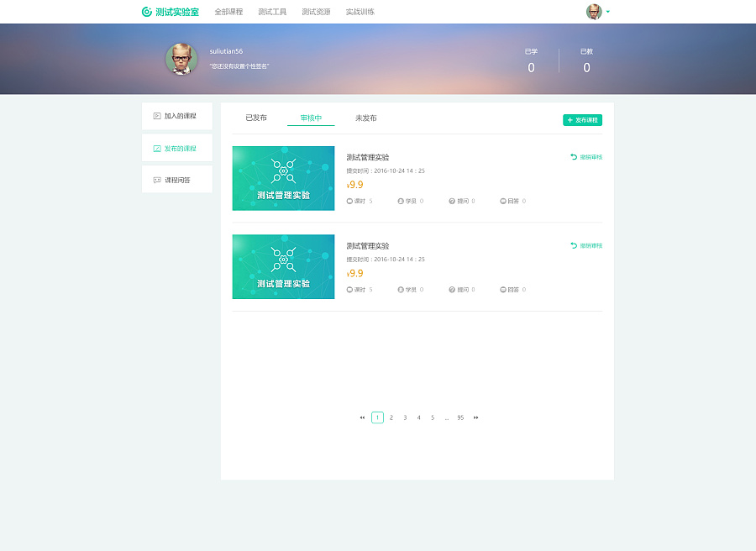The width and height of the screenshot is (756, 551).
Task: Click the 提问 question icon on second course
Action: pyautogui.click(x=451, y=289)
